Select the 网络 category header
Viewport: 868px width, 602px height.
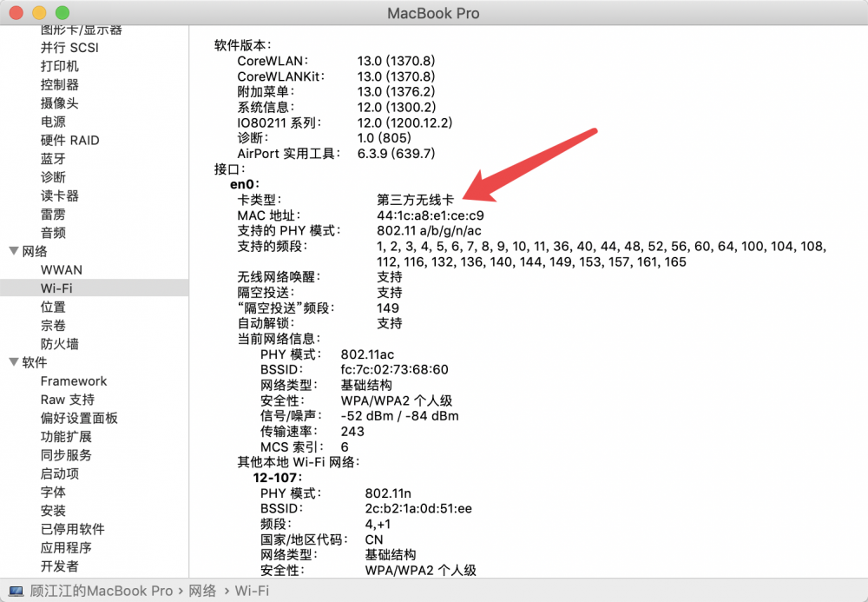click(35, 251)
